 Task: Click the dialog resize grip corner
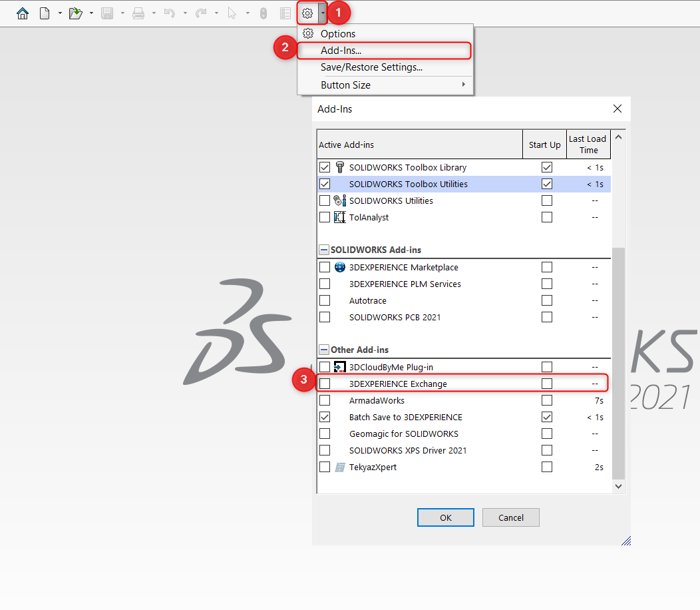[x=626, y=541]
